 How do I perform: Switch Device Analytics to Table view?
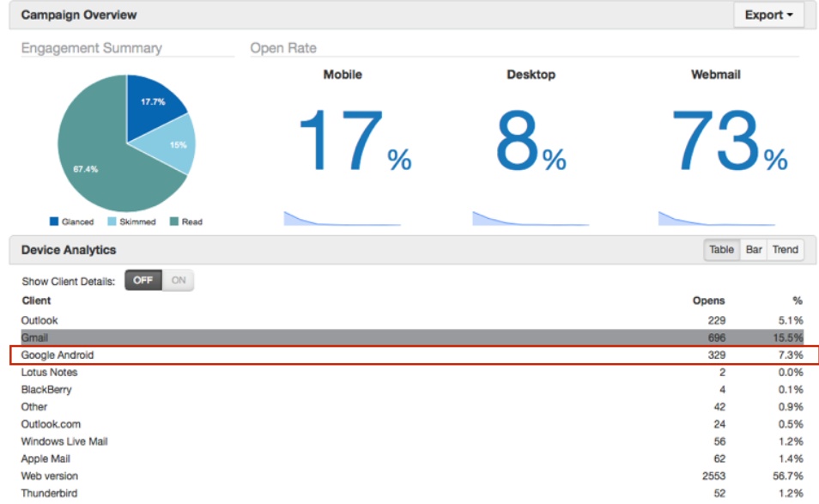click(721, 250)
